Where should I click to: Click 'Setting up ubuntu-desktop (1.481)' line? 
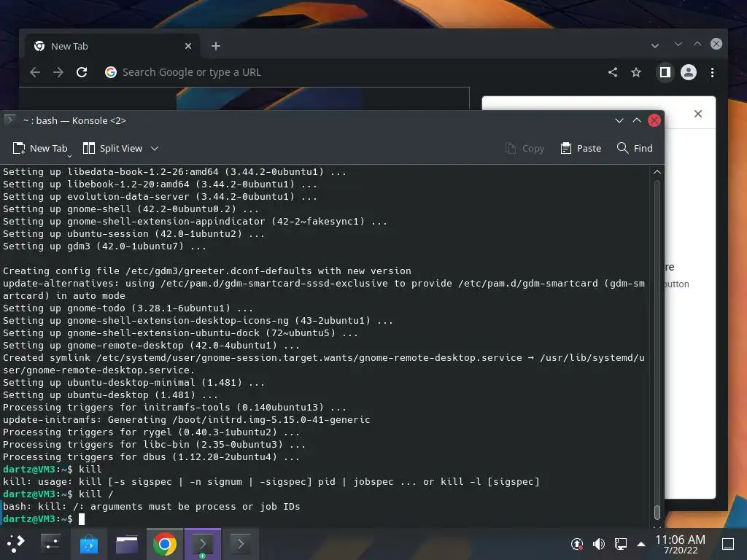(111, 394)
